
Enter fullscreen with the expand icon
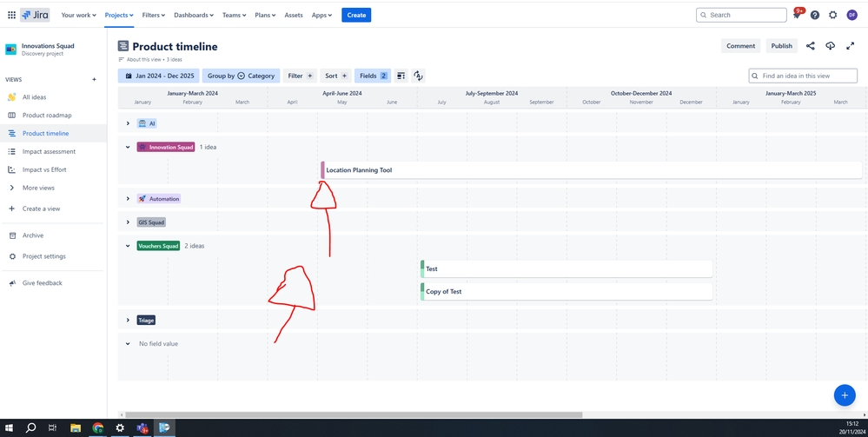click(x=851, y=46)
